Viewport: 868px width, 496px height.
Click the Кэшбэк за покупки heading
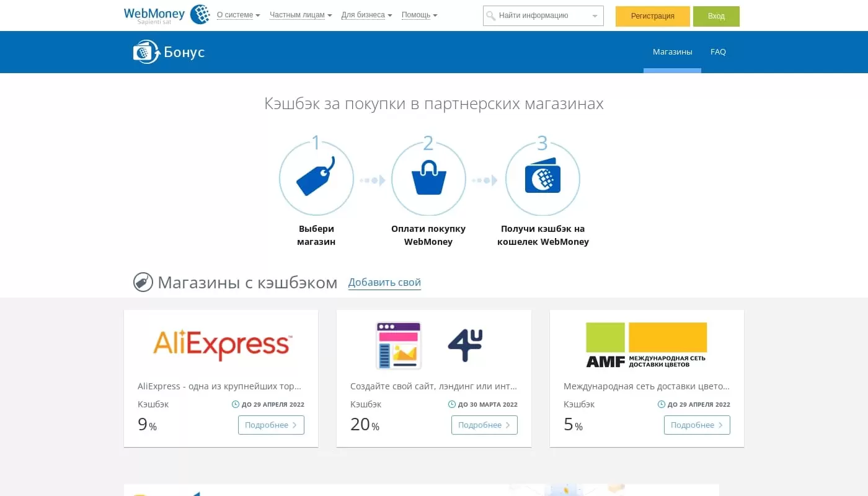(434, 104)
